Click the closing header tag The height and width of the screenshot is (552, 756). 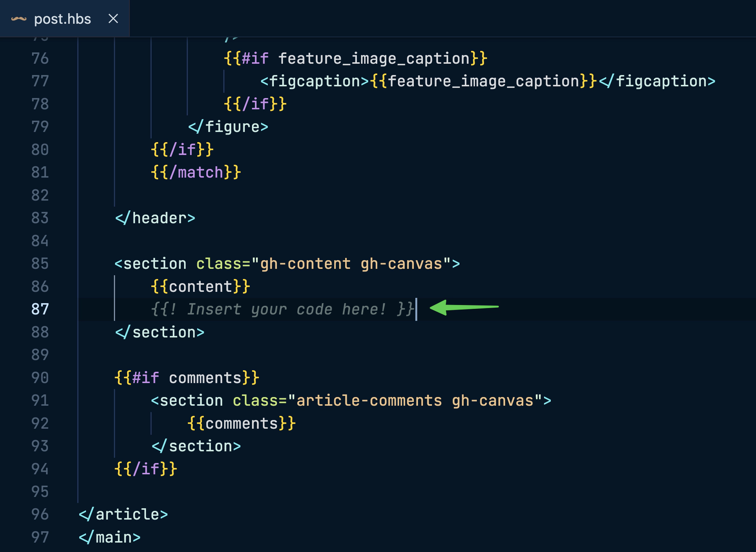pos(155,218)
